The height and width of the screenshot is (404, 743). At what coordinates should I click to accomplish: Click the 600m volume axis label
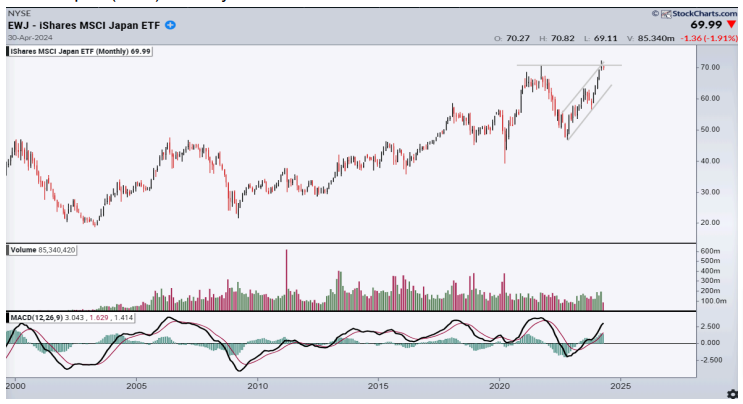point(710,251)
